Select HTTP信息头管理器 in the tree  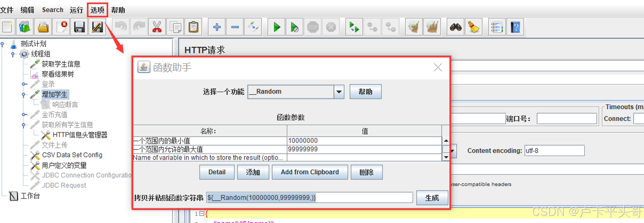80,135
